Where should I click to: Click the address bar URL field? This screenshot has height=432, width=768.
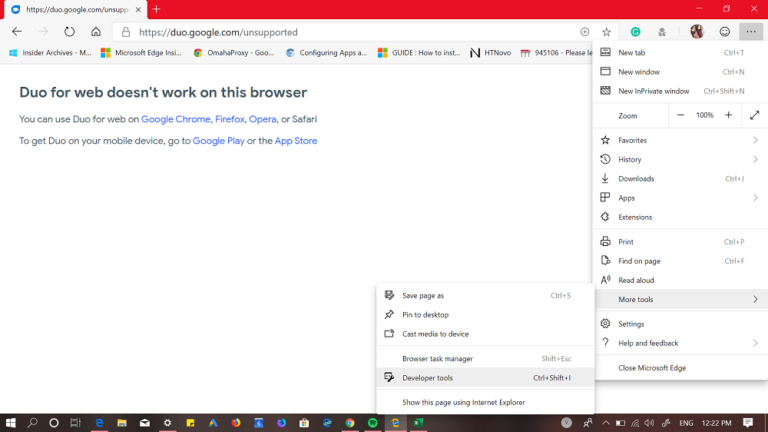click(353, 32)
